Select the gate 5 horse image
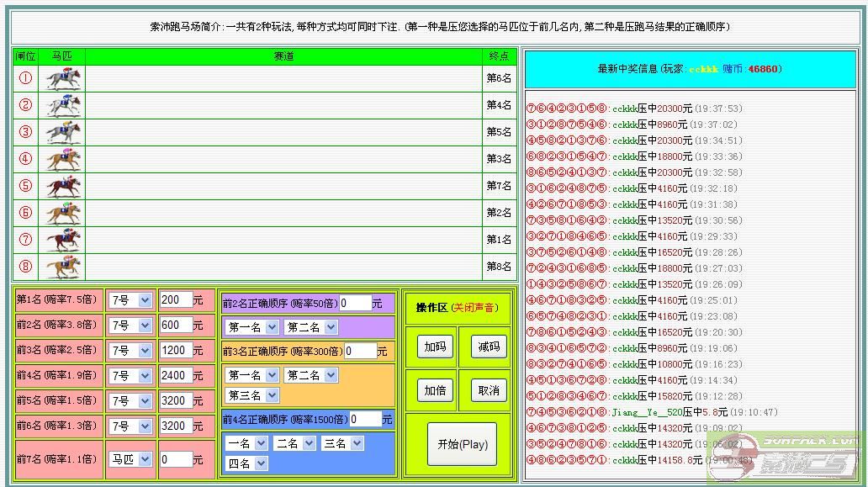The width and height of the screenshot is (868, 487). [63, 186]
